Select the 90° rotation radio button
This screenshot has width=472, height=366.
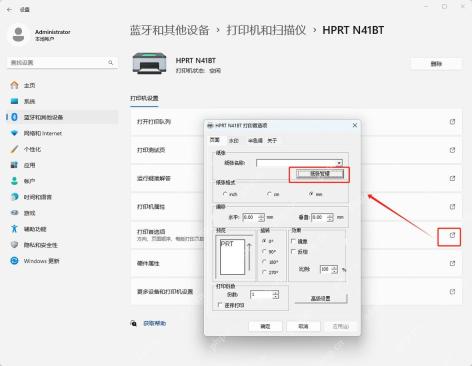click(264, 251)
